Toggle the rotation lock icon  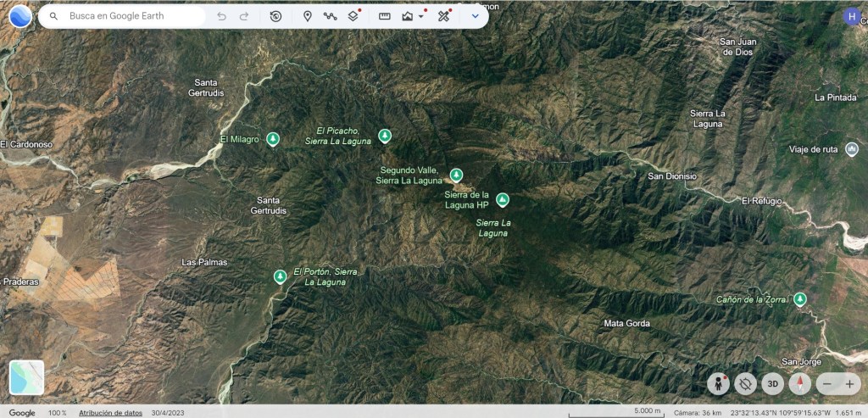pos(746,384)
